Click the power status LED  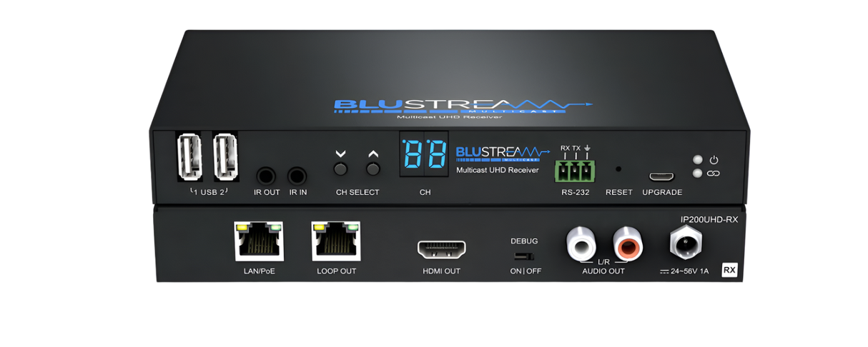point(697,160)
